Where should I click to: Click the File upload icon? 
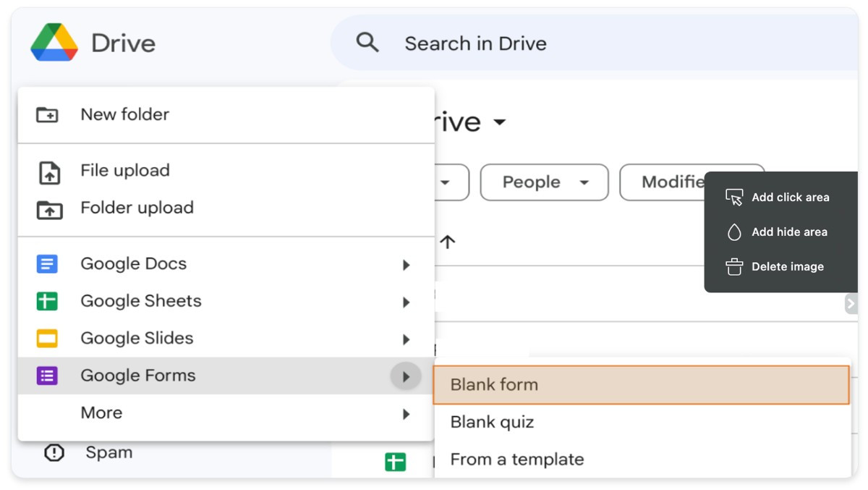click(x=49, y=173)
